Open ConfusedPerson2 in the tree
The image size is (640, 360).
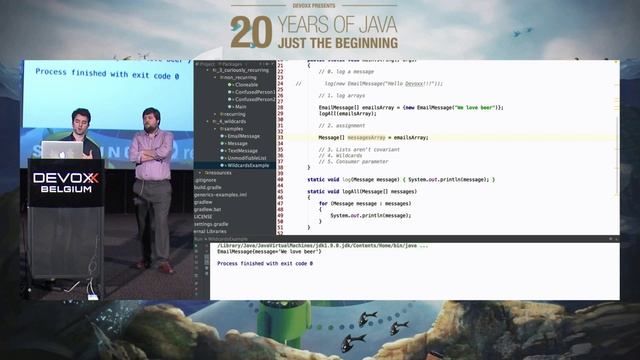click(x=255, y=100)
